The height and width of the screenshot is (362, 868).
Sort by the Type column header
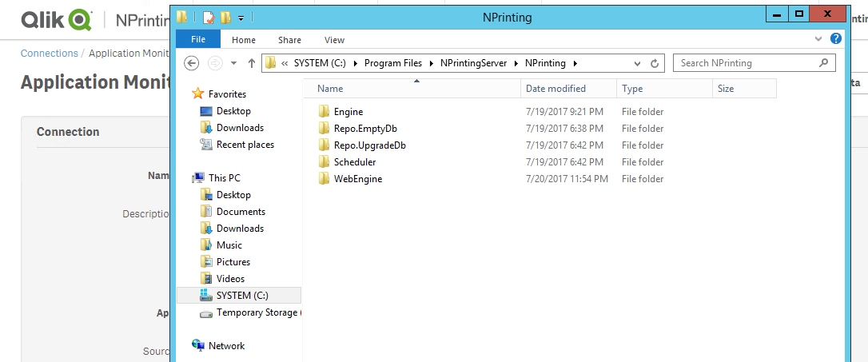click(x=664, y=89)
